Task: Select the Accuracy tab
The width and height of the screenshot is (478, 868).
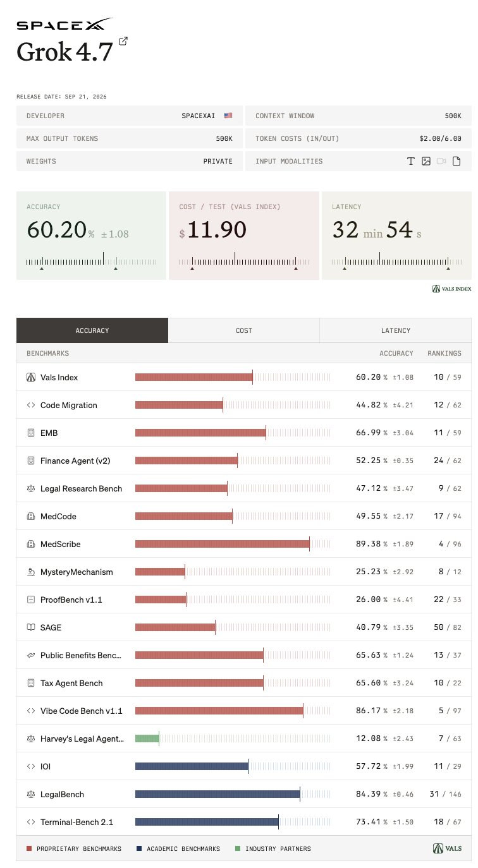Action: tap(92, 330)
